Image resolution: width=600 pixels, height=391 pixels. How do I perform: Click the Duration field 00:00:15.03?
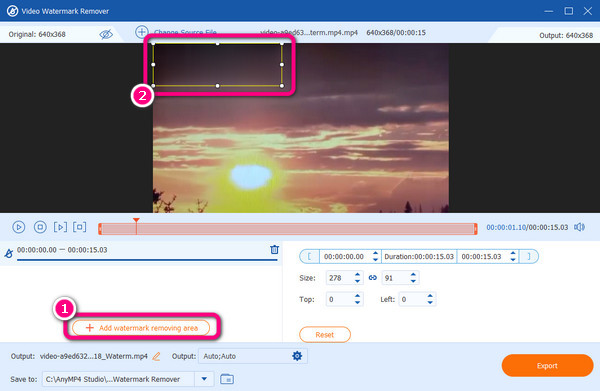419,256
